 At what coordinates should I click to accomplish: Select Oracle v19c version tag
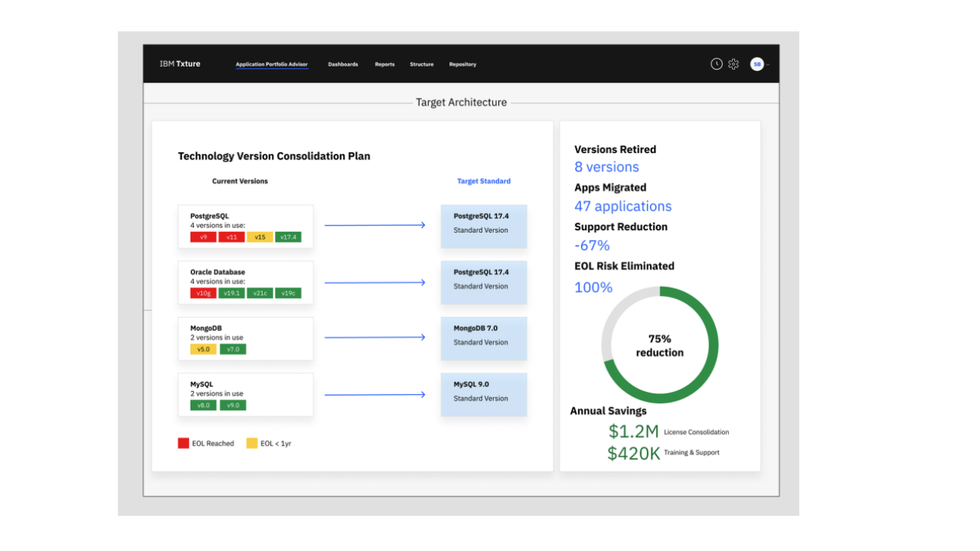(288, 293)
